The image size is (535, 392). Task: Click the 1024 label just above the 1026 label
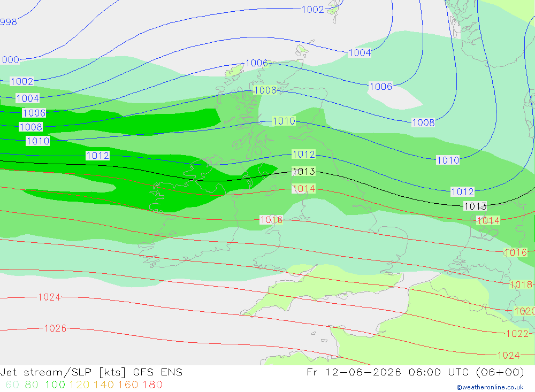tap(49, 297)
